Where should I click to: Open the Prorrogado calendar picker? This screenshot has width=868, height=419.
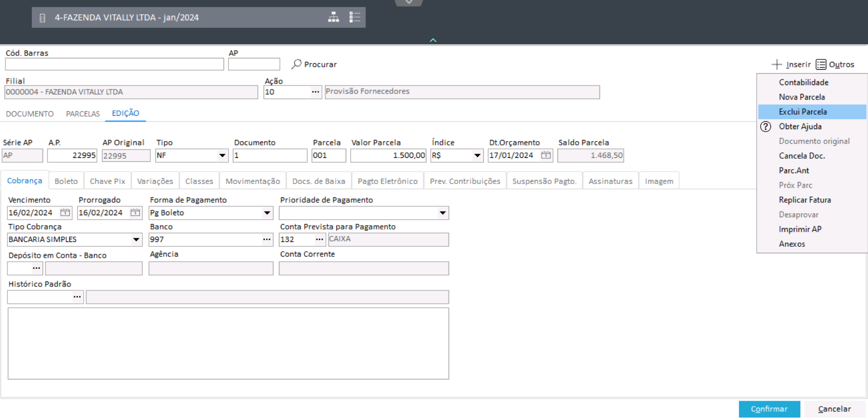[x=135, y=213]
